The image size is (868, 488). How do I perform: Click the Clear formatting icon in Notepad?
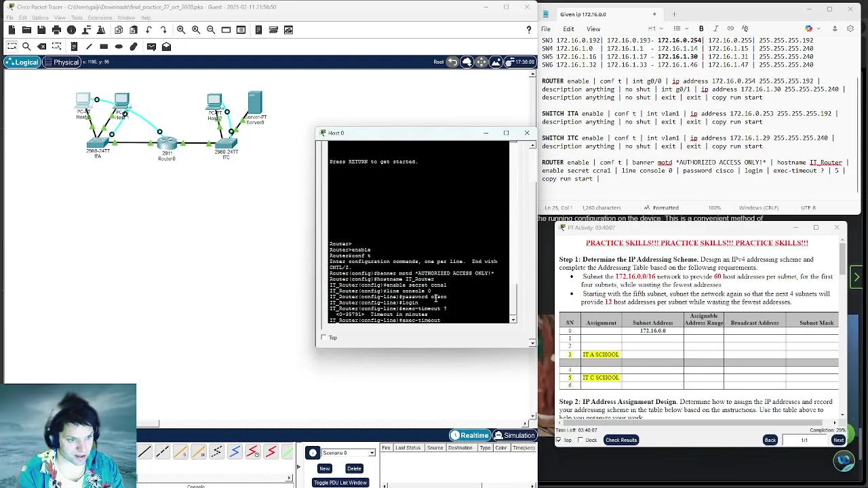(x=745, y=28)
